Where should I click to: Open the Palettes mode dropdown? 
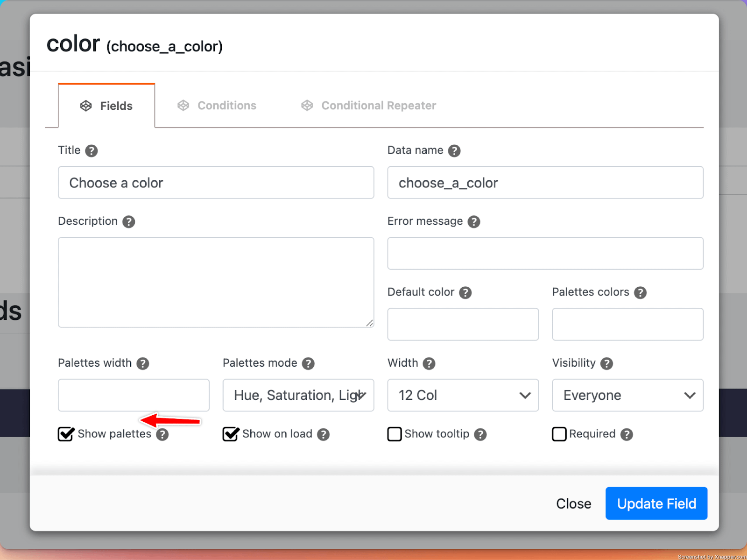click(298, 395)
